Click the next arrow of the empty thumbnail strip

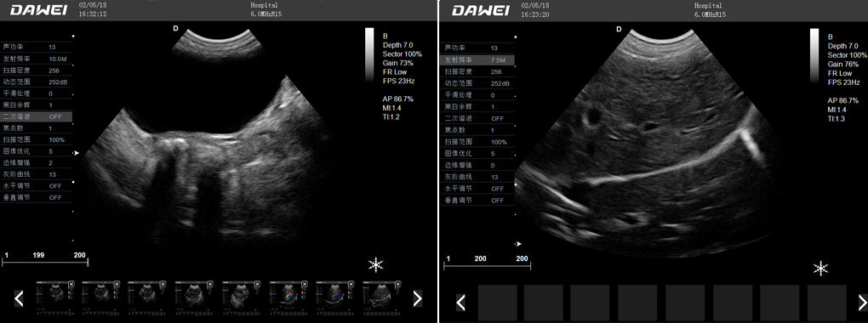[x=862, y=303]
